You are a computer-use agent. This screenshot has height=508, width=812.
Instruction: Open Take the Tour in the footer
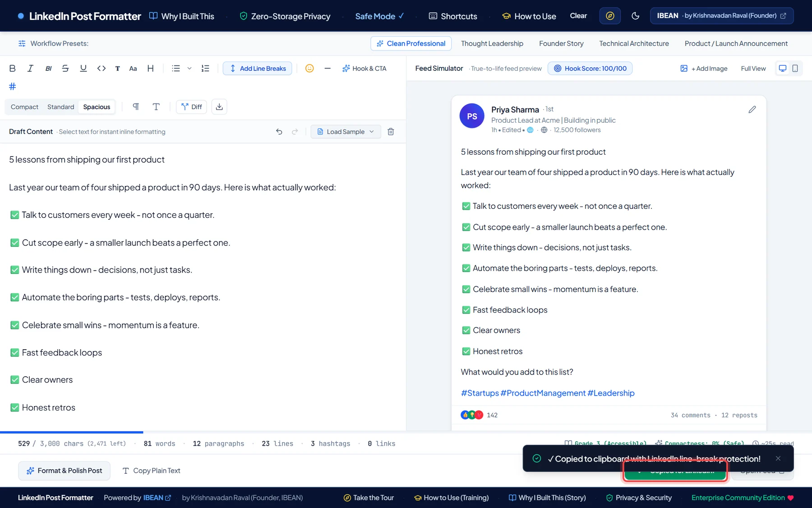point(369,498)
